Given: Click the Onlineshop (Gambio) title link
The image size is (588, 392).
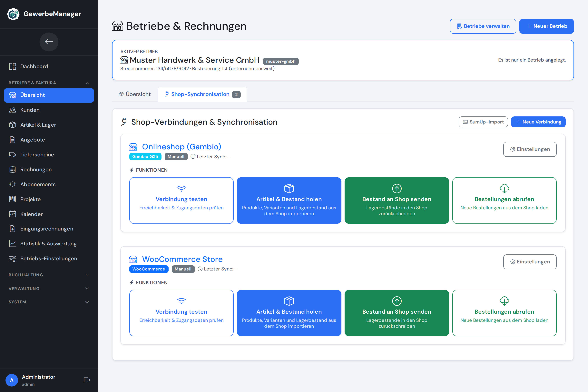Looking at the screenshot, I should click(181, 147).
